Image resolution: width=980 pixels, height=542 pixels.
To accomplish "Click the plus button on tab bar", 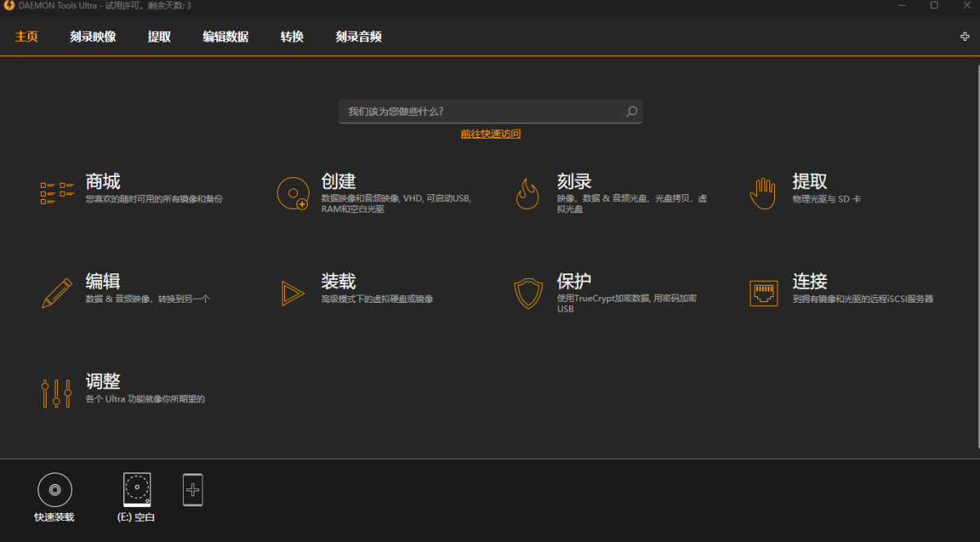I will click(966, 37).
